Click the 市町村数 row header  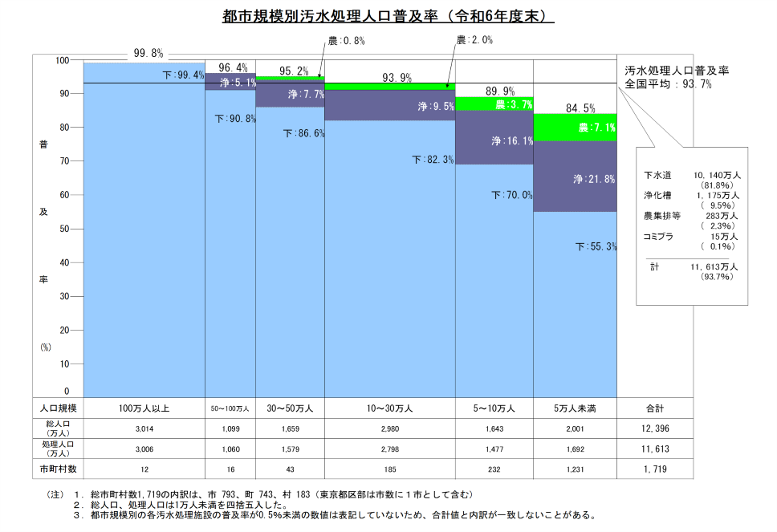pos(57,468)
